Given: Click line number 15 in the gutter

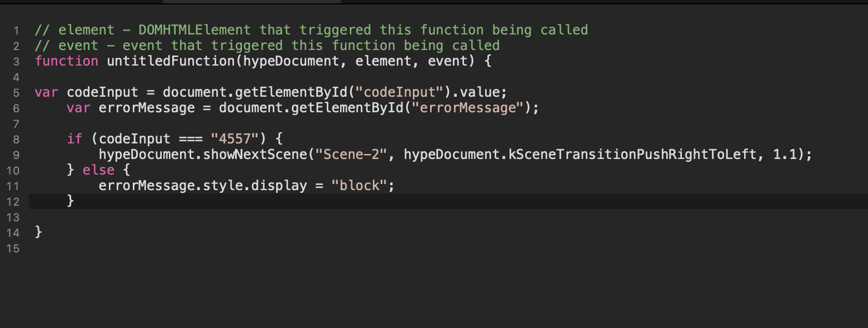Looking at the screenshot, I should 13,248.
